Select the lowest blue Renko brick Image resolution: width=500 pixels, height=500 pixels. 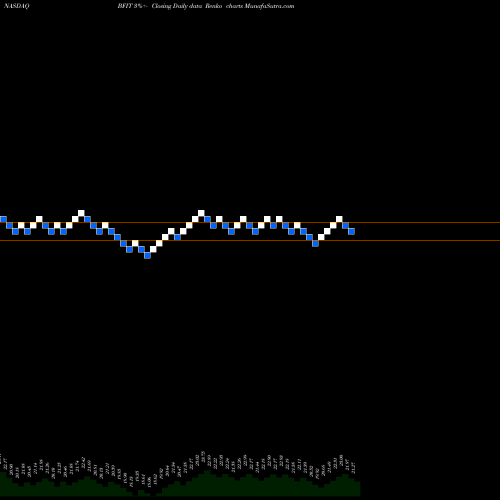147,255
